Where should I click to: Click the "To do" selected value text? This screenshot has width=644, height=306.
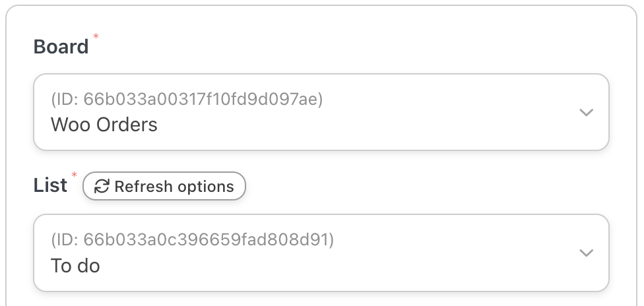pyautogui.click(x=75, y=265)
